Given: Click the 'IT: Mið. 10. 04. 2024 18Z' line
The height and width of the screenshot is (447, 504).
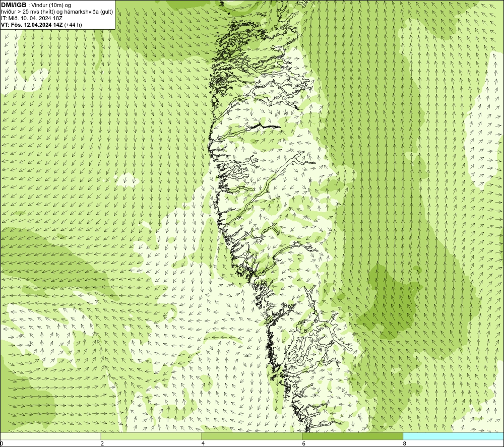Looking at the screenshot, I should point(32,18).
